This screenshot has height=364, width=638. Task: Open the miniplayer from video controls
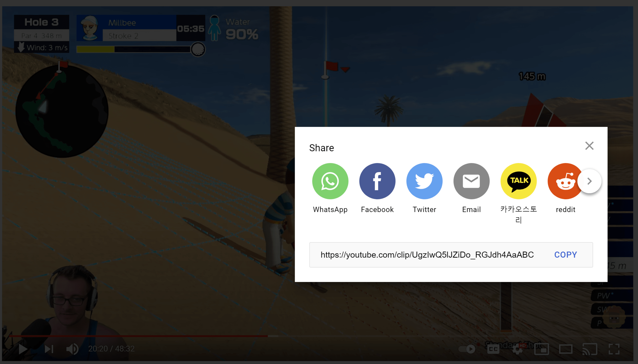tap(541, 349)
